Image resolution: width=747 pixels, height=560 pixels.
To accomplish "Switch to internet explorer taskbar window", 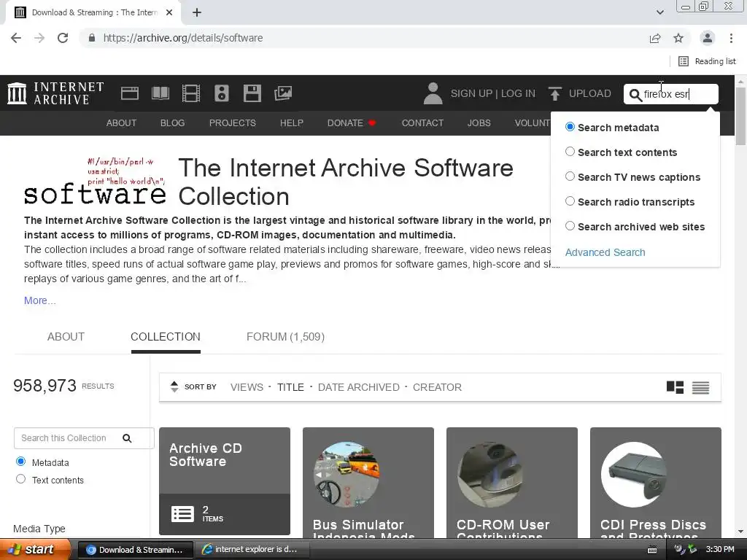I will [252, 550].
